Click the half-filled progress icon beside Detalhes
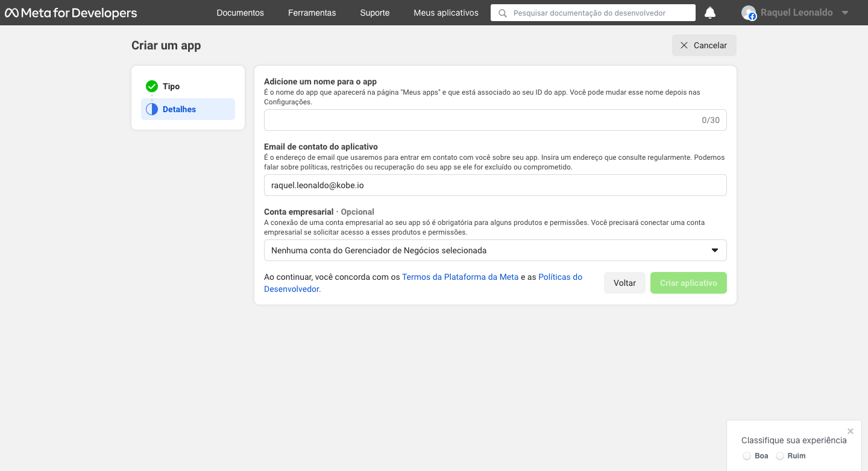The width and height of the screenshot is (868, 471). pos(153,109)
